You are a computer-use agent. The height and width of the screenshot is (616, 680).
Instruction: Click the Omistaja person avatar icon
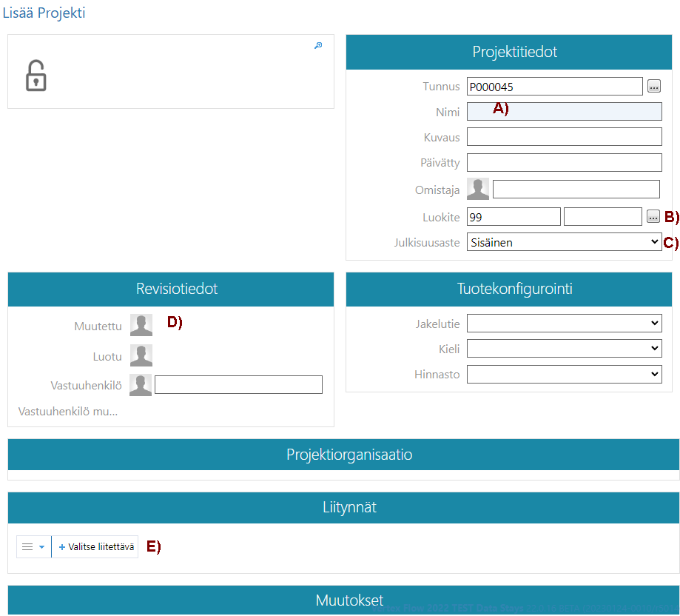(478, 189)
